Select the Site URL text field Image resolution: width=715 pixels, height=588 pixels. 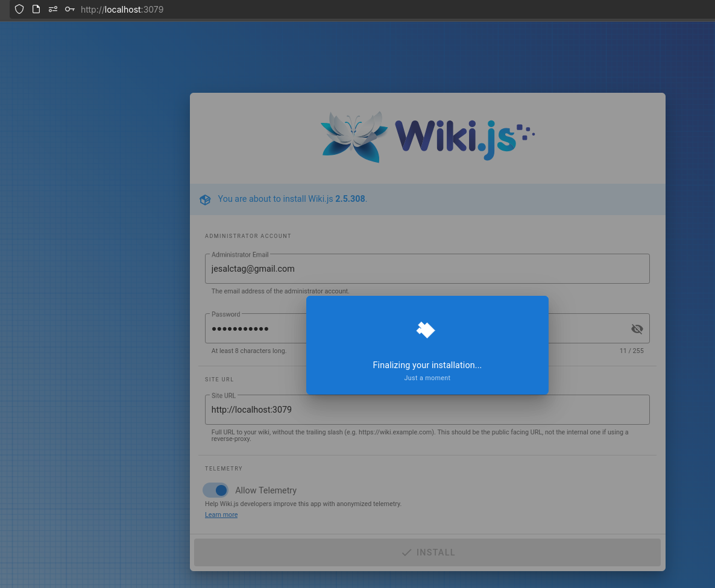pyautogui.click(x=427, y=410)
